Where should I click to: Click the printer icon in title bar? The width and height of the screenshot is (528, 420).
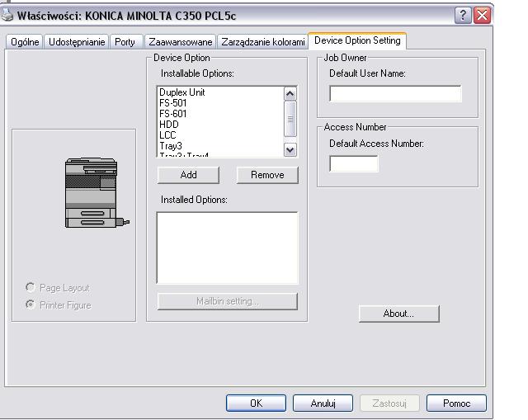[x=7, y=15]
